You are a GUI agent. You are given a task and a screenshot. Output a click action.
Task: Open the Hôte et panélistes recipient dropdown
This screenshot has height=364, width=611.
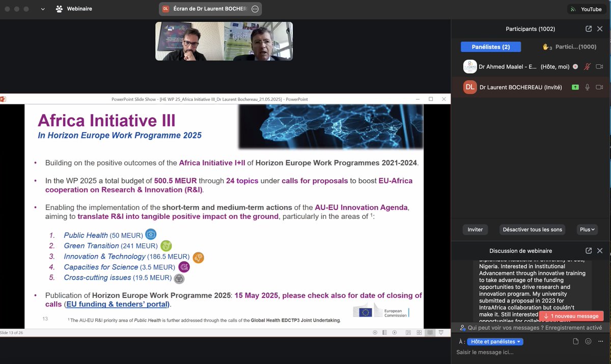pyautogui.click(x=496, y=342)
